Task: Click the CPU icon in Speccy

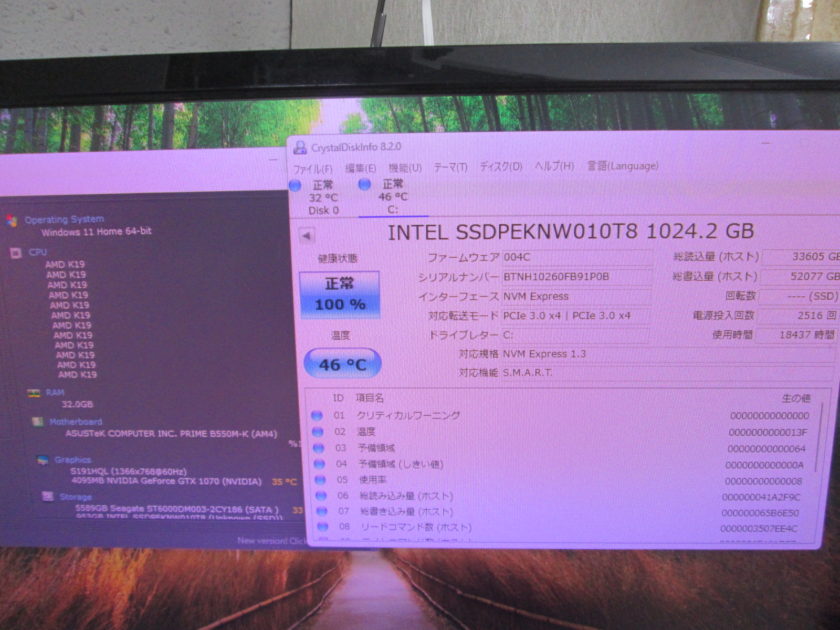Action: tap(15, 253)
